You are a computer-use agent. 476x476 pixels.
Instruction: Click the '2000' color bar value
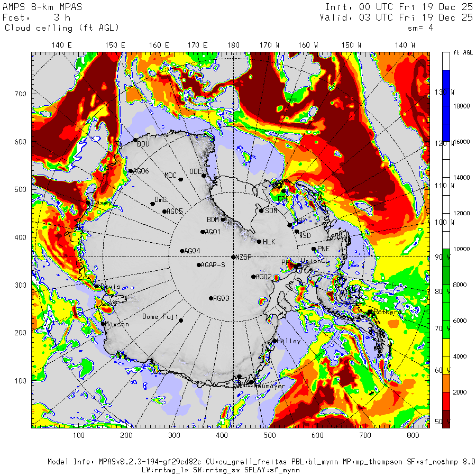460,392
